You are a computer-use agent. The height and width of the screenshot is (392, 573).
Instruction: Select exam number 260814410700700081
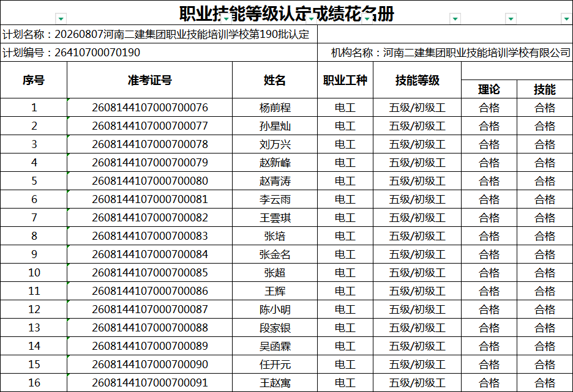point(150,199)
